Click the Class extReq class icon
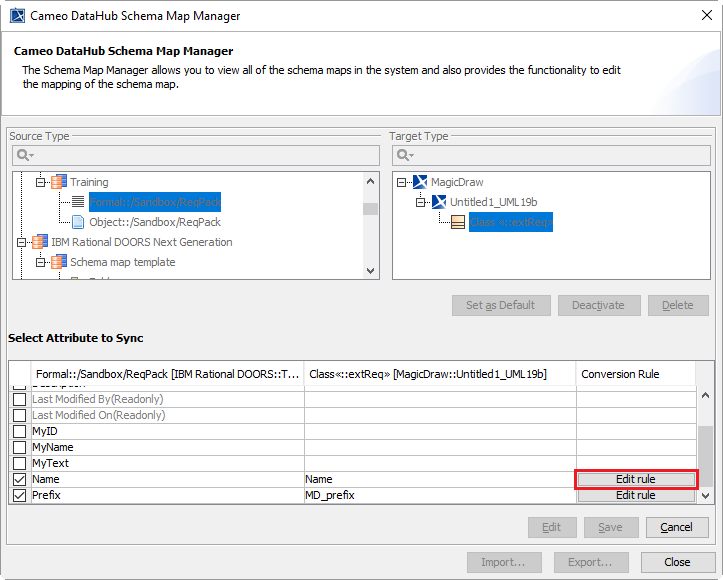 [458, 222]
